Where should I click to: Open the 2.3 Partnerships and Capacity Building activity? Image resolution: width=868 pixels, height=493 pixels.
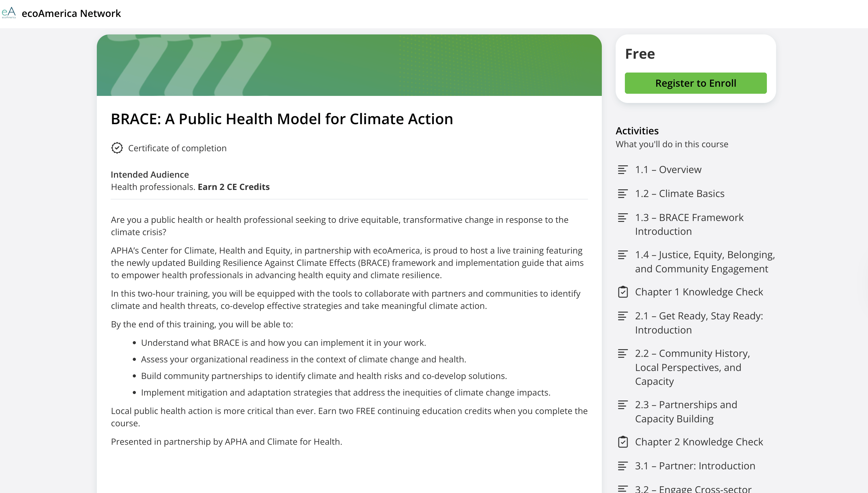686,412
